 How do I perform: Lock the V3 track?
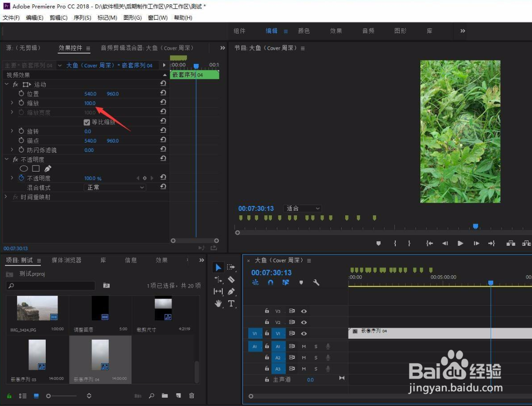tap(267, 311)
